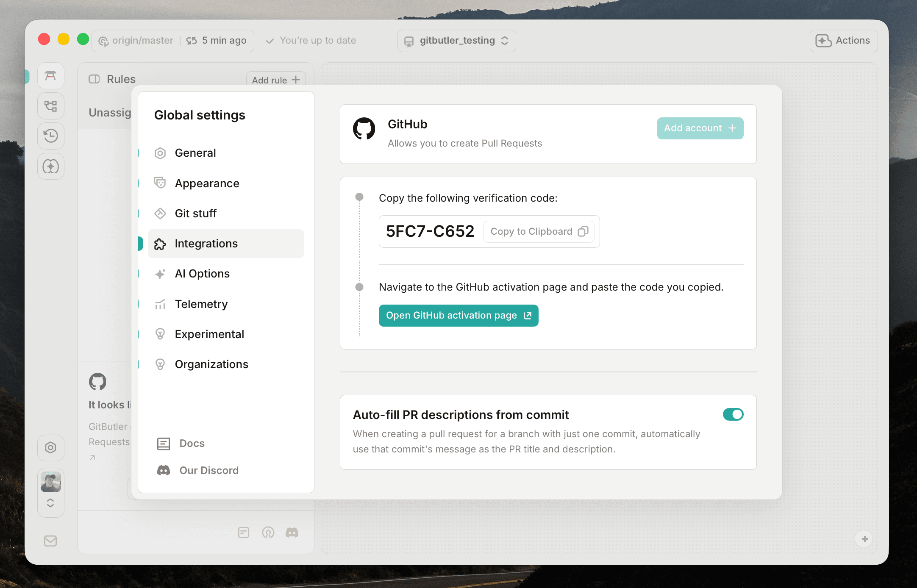Screen dimensions: 917x588
Task: Open the Actions dropdown
Action: click(x=843, y=40)
